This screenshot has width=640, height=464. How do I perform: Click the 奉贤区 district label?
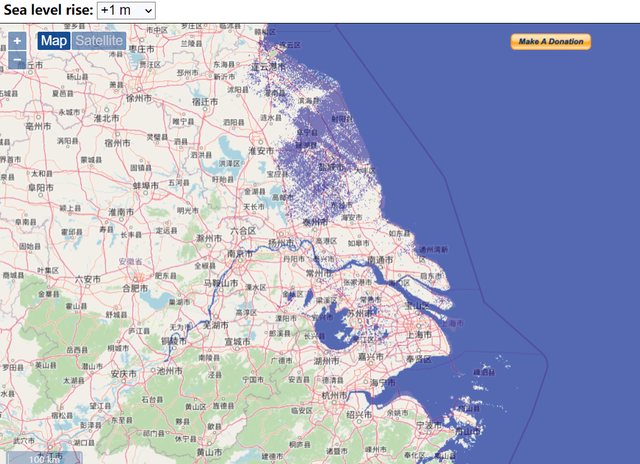[x=419, y=359]
